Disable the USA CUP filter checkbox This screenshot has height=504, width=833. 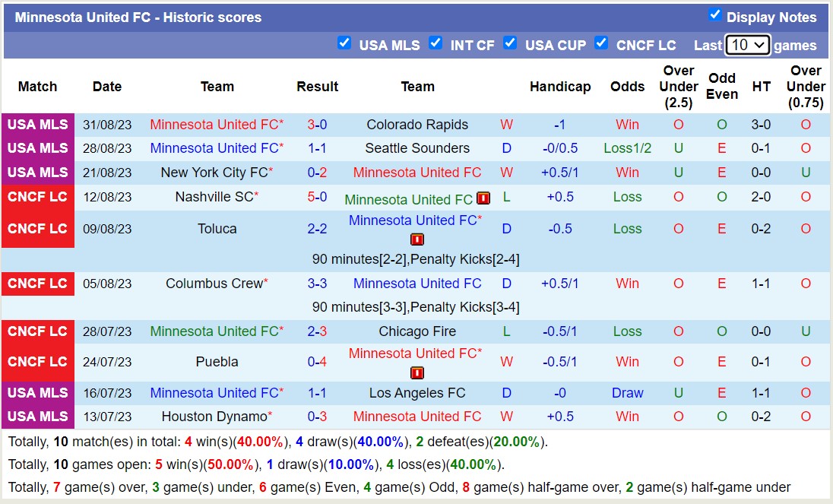coord(510,43)
